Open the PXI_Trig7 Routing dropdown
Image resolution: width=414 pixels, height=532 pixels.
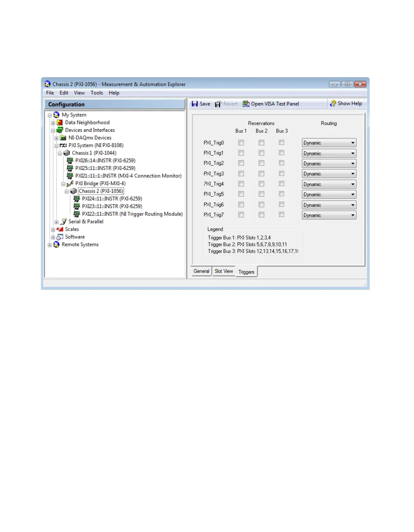329,215
